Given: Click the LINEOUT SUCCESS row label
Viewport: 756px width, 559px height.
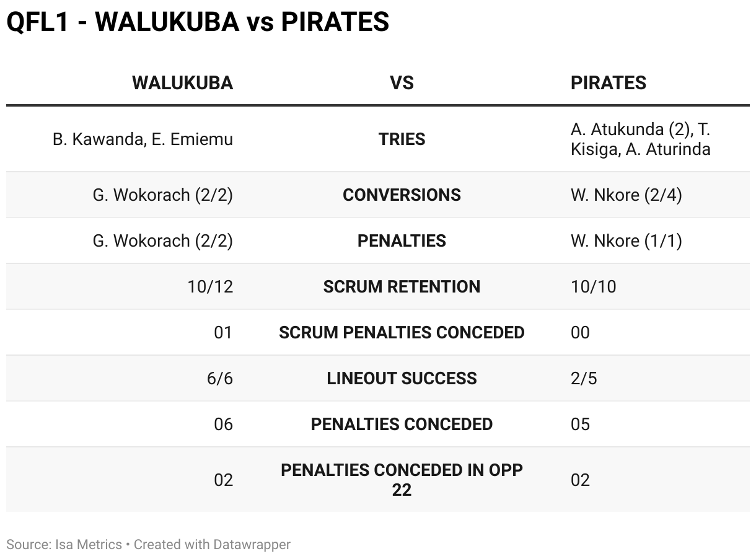Looking at the screenshot, I should [x=402, y=379].
